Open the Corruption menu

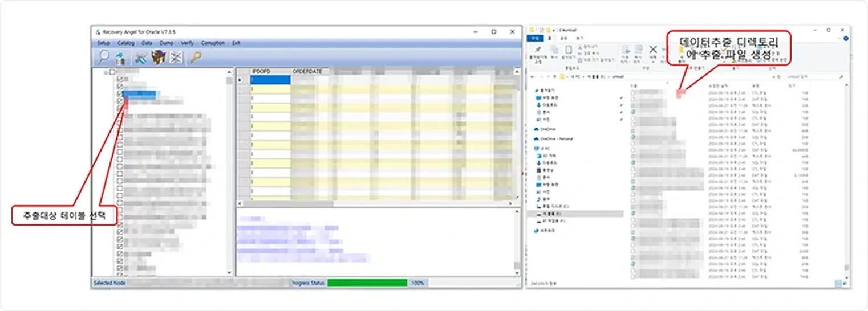click(213, 43)
